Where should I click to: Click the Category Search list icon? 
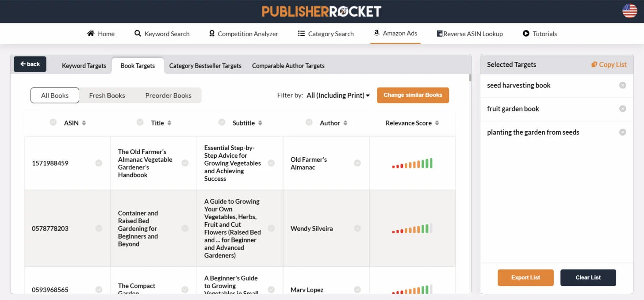302,34
